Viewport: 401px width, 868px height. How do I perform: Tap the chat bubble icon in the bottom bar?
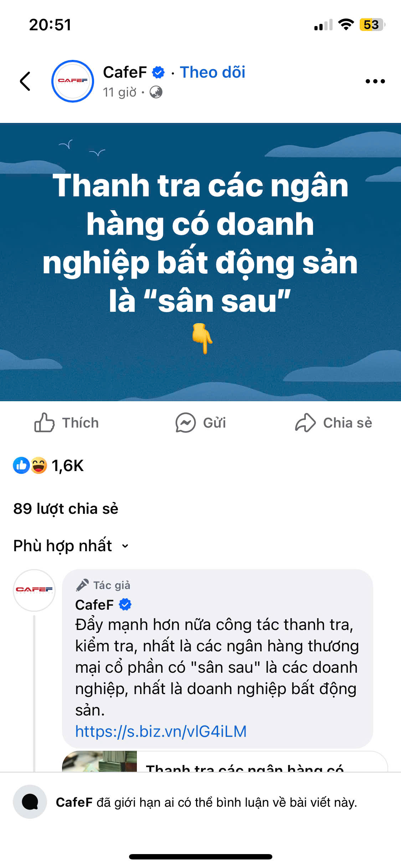click(30, 802)
